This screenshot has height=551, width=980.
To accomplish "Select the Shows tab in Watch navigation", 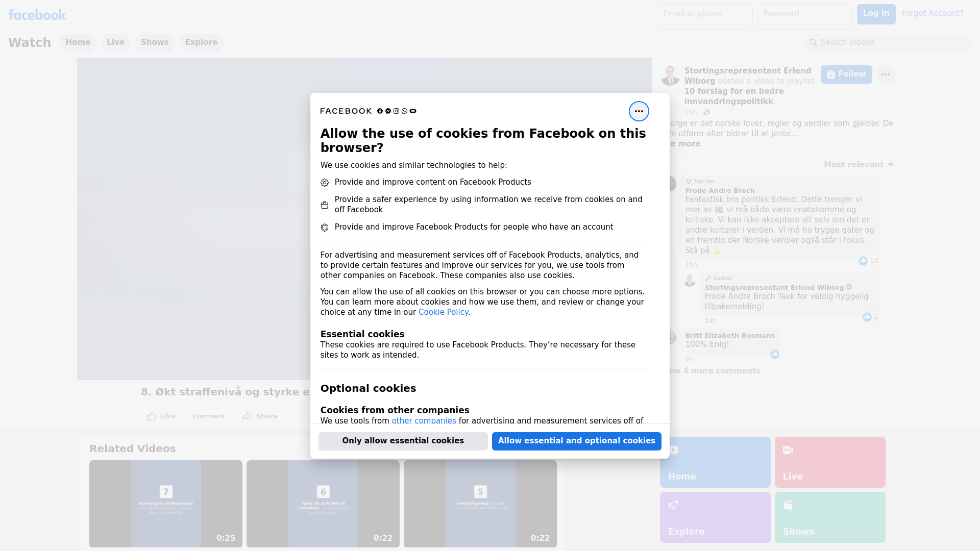I will coord(155,43).
